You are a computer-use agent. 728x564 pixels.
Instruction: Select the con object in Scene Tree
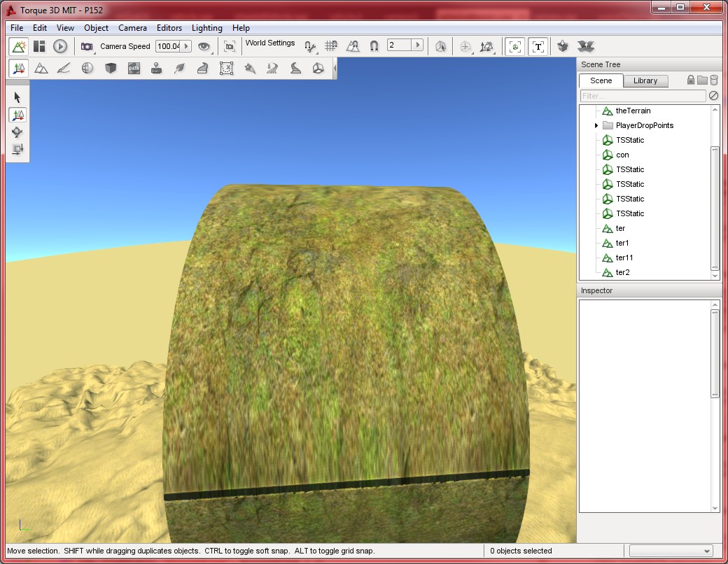click(622, 155)
